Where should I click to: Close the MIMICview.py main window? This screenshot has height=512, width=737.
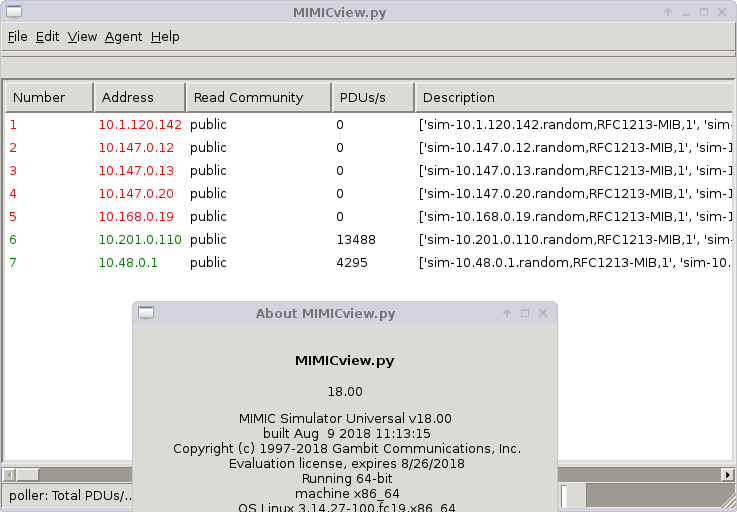pyautogui.click(x=722, y=12)
